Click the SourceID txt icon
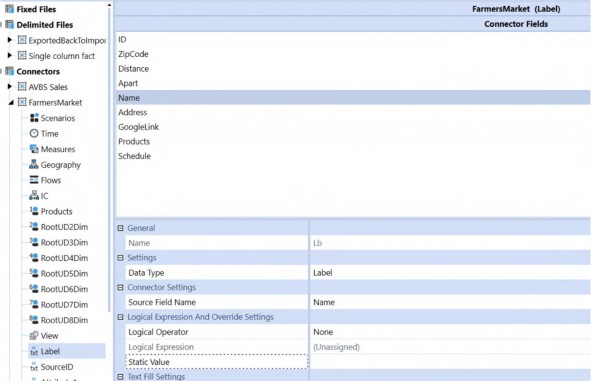This screenshot has height=381, width=591. 34,367
